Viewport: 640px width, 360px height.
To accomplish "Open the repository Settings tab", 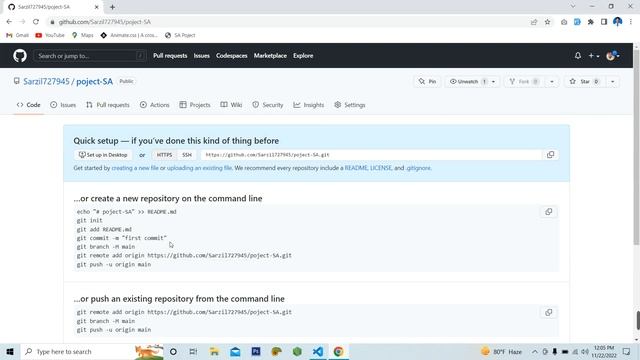I will click(x=349, y=105).
